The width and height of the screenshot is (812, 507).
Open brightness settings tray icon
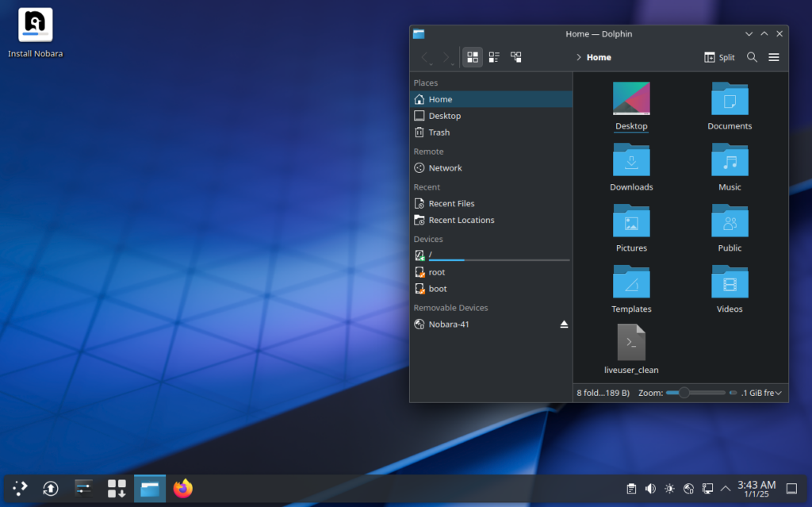tap(669, 488)
